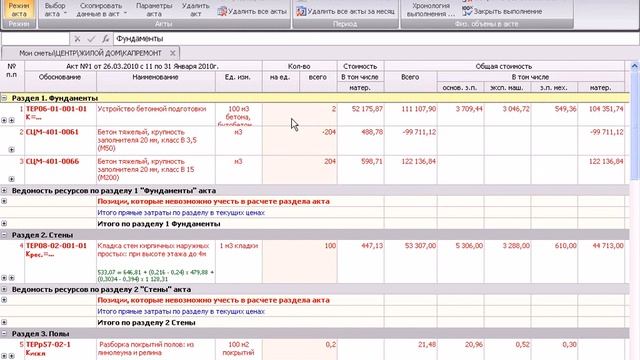Close the 'Мои сметы\ЦЕНТР\ЖИЛОЙ ДОМ\КАПРЕМОНТ' tab
This screenshot has height=360, width=640.
[x=173, y=53]
